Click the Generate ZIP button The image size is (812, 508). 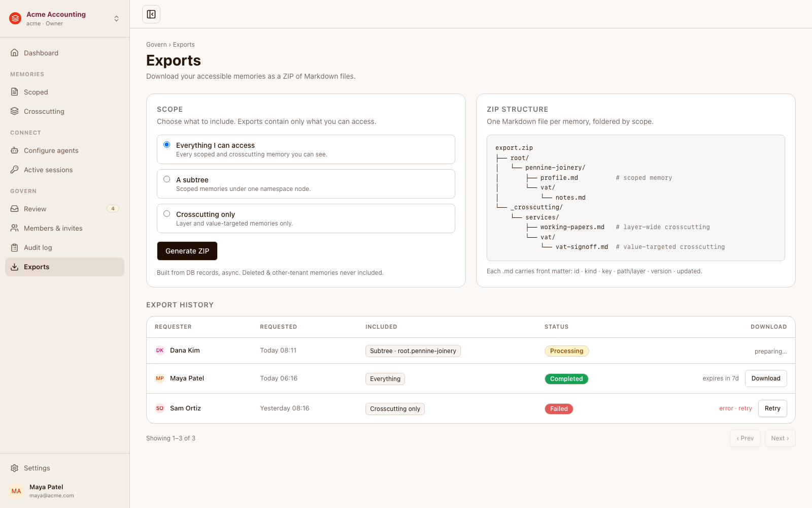(187, 251)
